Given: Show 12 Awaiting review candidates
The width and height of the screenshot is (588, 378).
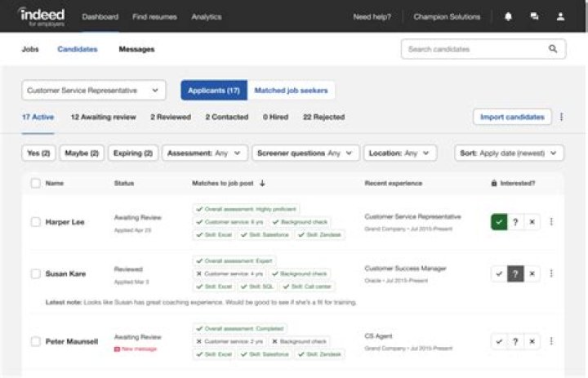Looking at the screenshot, I should pyautogui.click(x=104, y=117).
